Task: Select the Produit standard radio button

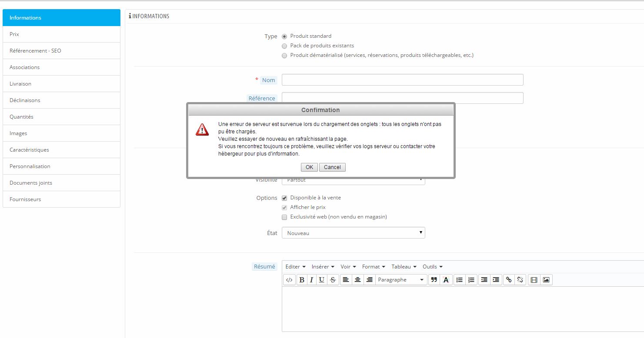Action: [x=284, y=36]
